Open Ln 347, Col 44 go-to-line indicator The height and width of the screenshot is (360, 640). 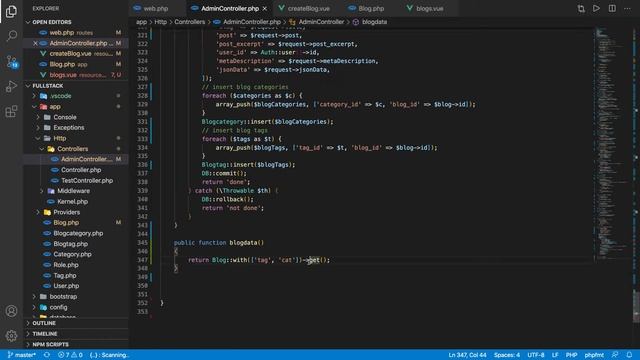(467, 355)
